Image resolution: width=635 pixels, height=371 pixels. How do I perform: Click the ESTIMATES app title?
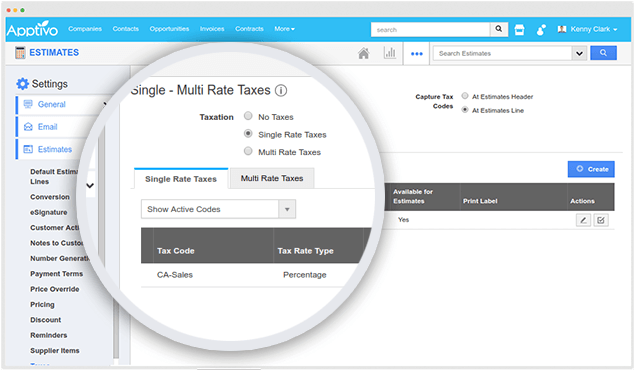(54, 53)
